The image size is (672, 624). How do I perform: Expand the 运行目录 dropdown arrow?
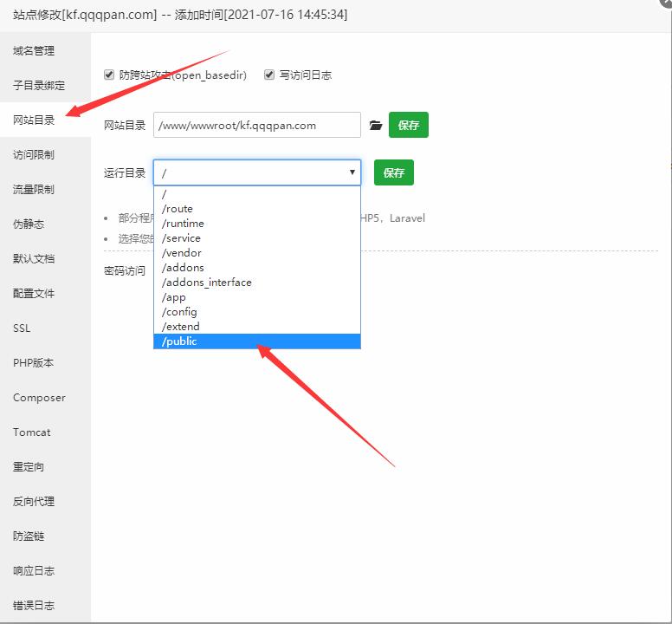(352, 172)
